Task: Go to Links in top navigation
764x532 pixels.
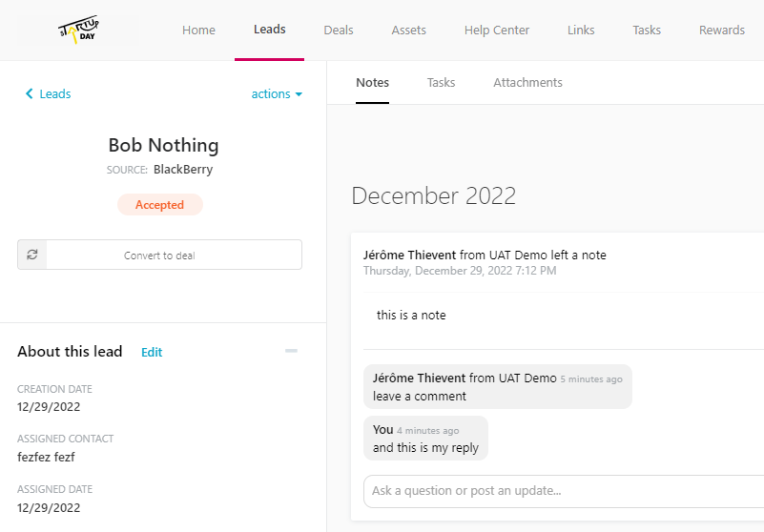Action: 581,30
